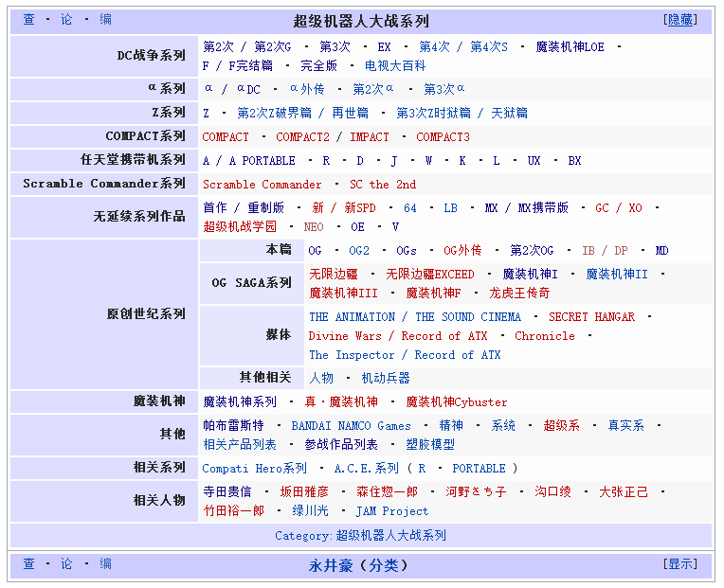This screenshot has width=724, height=588.
Task: Visit the BANDAI NAMCO Games link
Action: (351, 426)
